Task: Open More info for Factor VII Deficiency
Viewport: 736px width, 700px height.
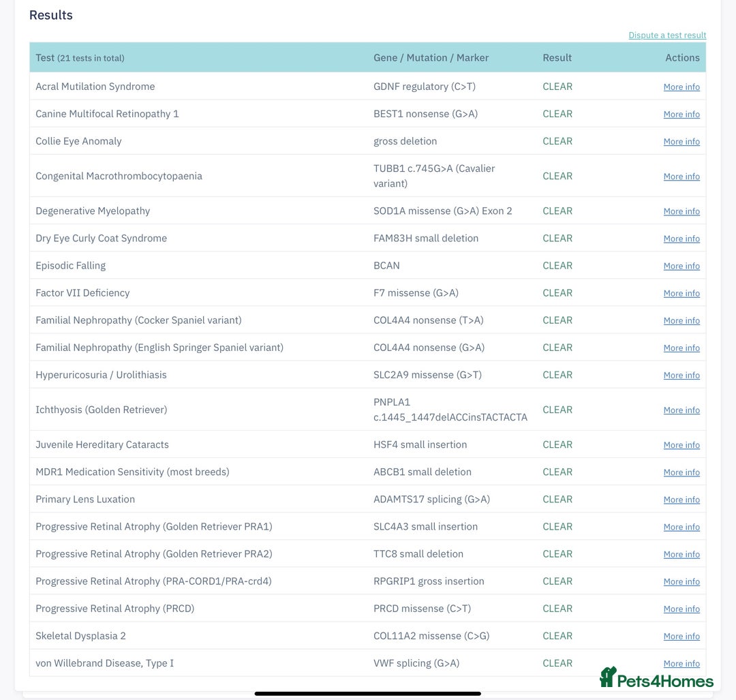Action: tap(681, 293)
